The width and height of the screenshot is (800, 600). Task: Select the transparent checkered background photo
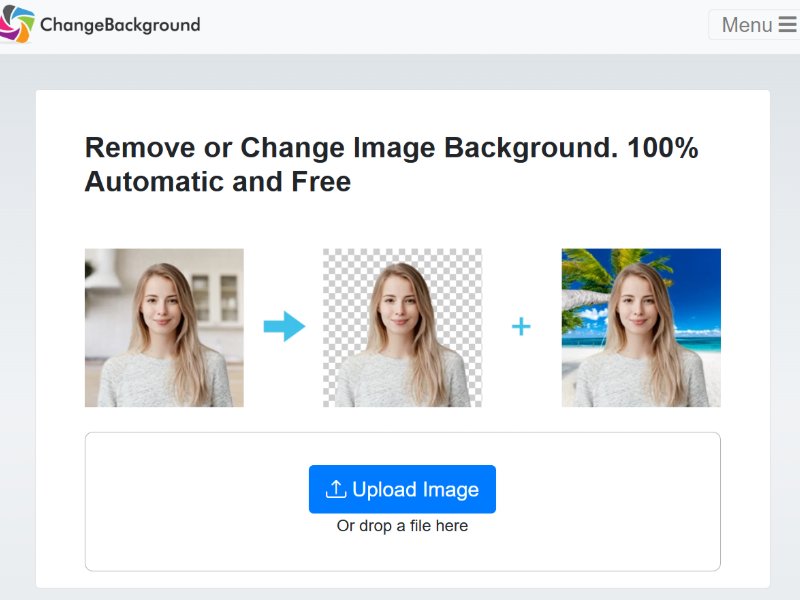(402, 327)
